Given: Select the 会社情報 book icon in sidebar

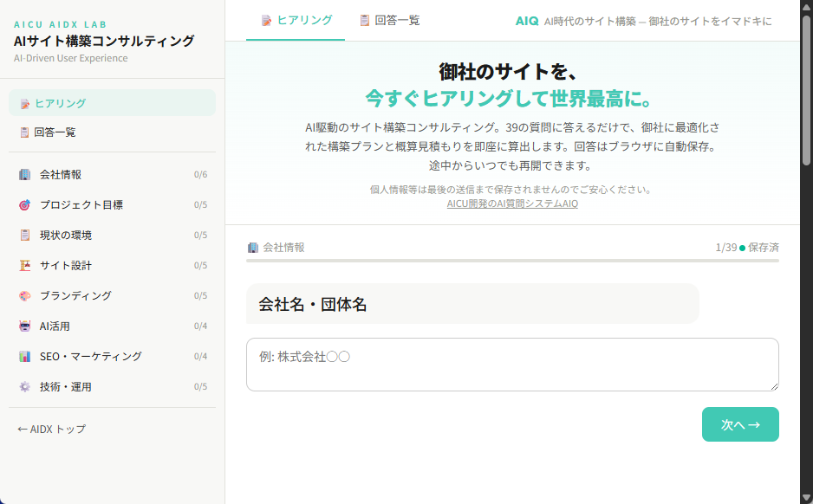Looking at the screenshot, I should pos(27,174).
